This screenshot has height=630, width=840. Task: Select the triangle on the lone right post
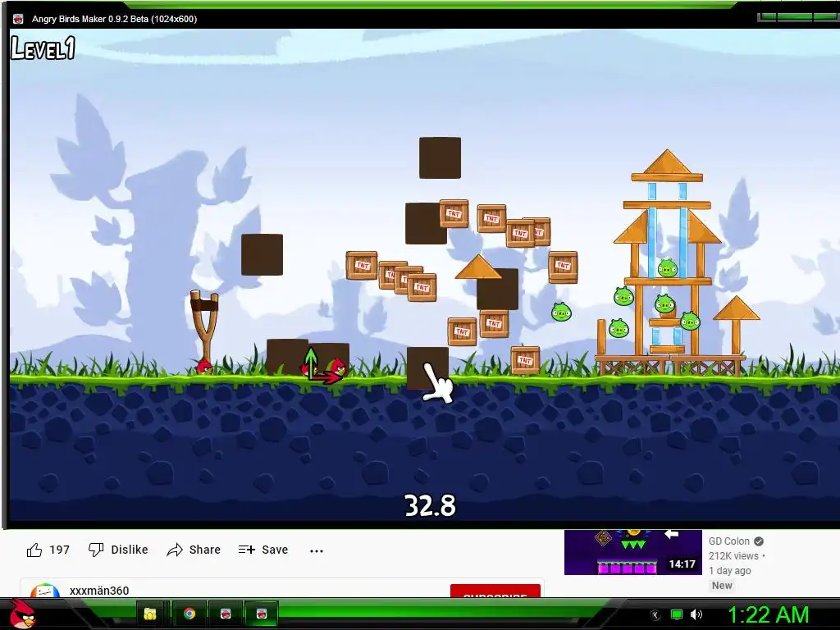click(736, 308)
